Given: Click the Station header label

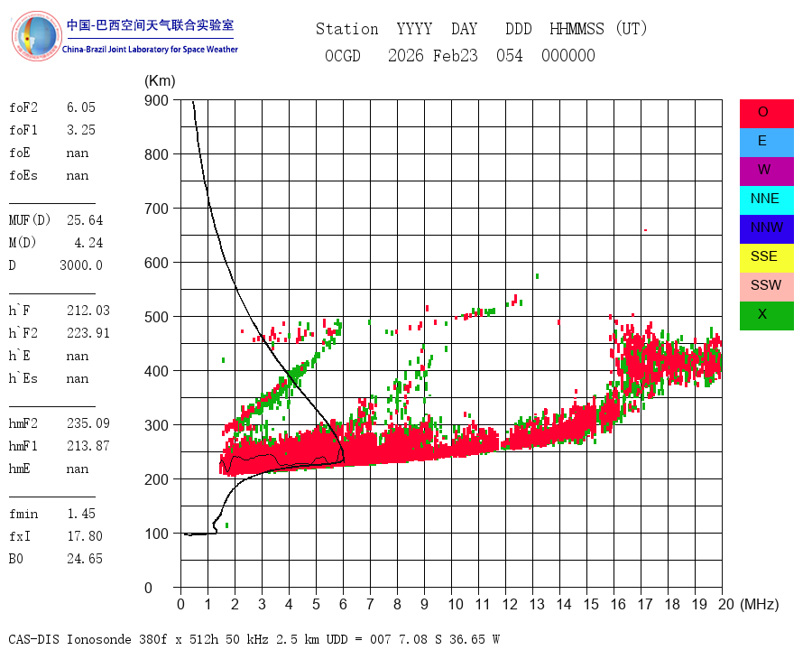Looking at the screenshot, I should (x=347, y=29).
